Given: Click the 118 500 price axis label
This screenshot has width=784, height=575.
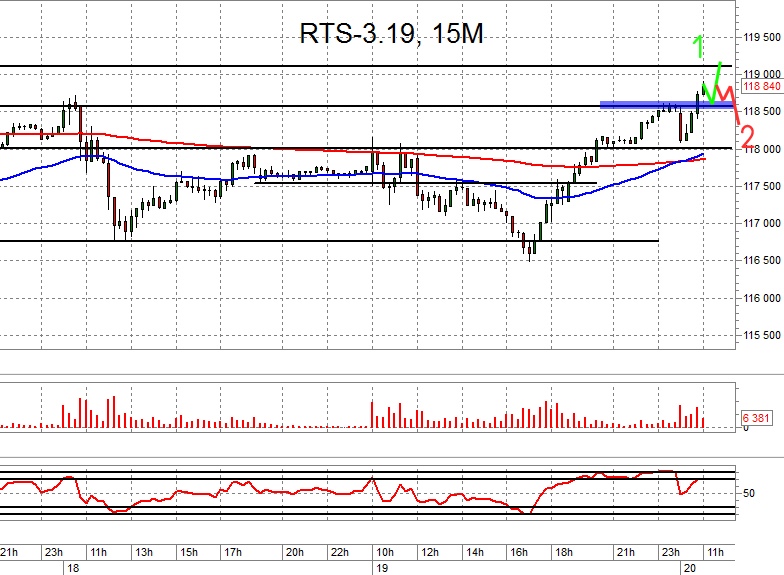Looking at the screenshot, I should click(762, 112).
